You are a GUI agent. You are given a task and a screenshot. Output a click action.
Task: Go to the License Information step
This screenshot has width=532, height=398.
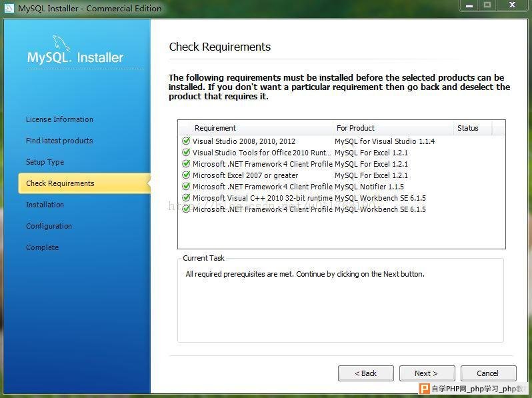pyautogui.click(x=59, y=119)
